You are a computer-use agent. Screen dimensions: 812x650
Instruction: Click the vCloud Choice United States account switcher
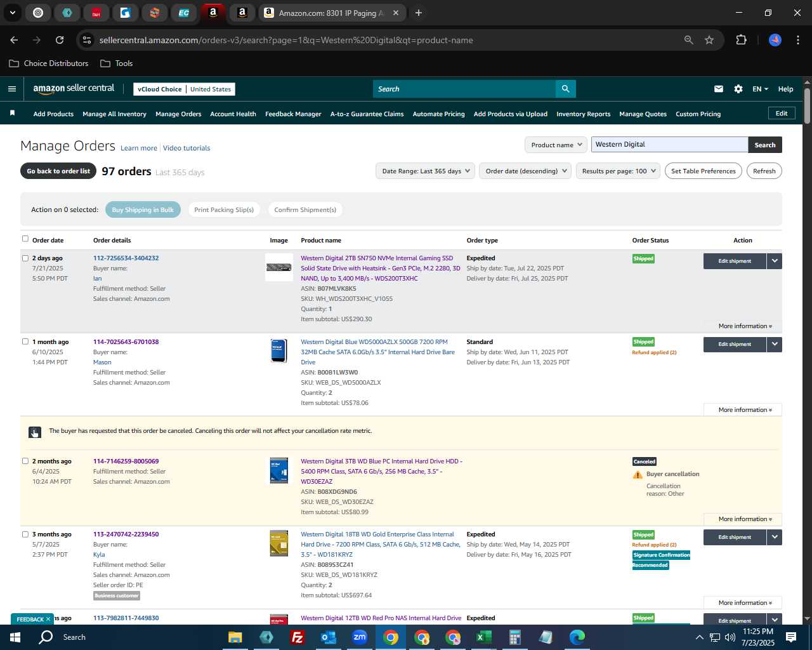coord(184,89)
